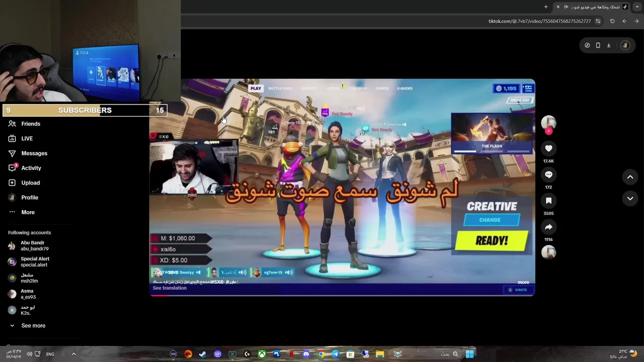Go to next video with down chevron
Image resolution: width=644 pixels, height=362 pixels.
[630, 199]
